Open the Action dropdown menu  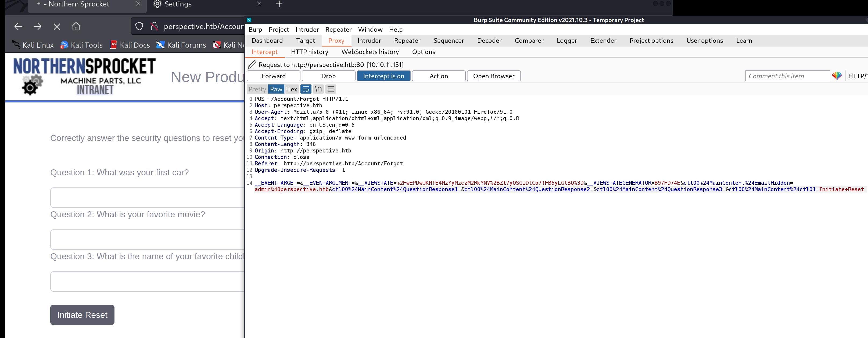[438, 76]
